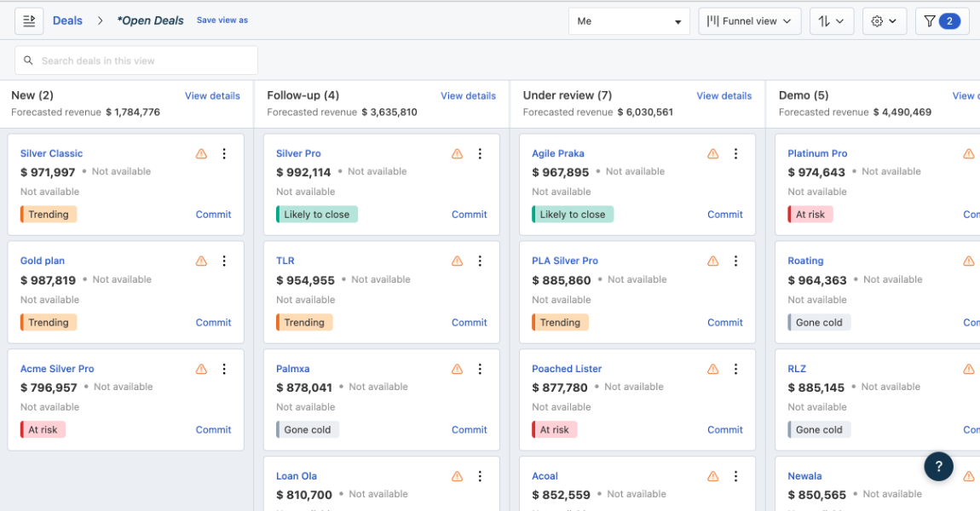This screenshot has width=980, height=511.
Task: Open Platinum Pro warning icon
Action: 969,153
